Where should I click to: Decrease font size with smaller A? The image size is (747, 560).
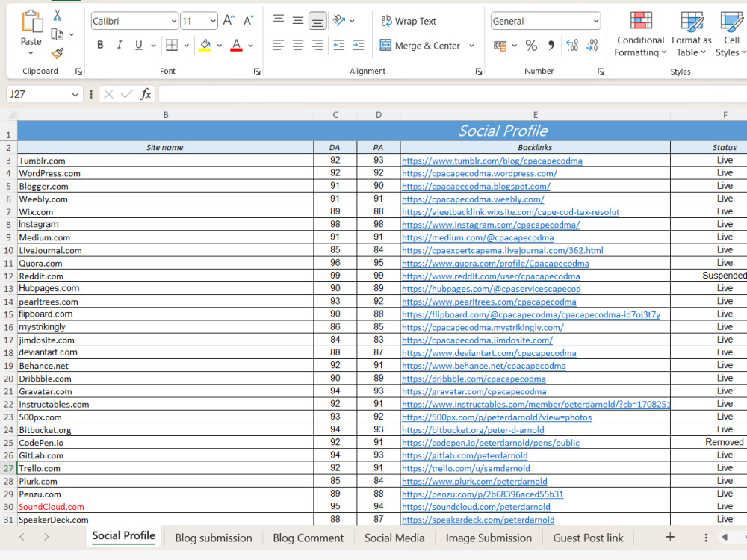(249, 20)
